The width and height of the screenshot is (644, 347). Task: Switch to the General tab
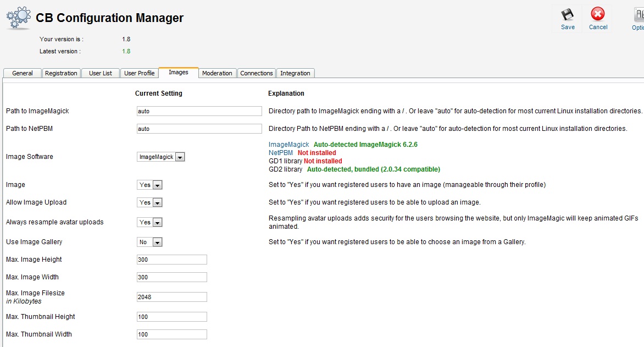[x=22, y=73]
